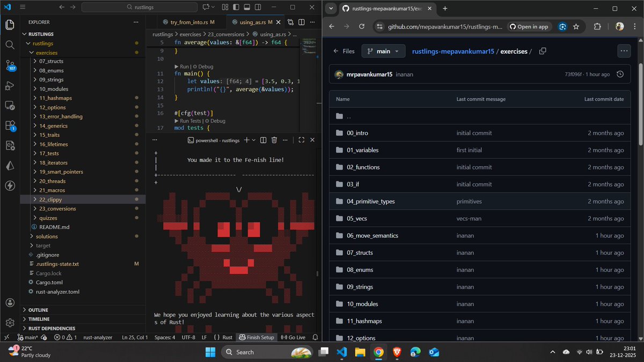The image size is (644, 362).
Task: Click the VS Code hamburger menu icon
Action: (22, 8)
